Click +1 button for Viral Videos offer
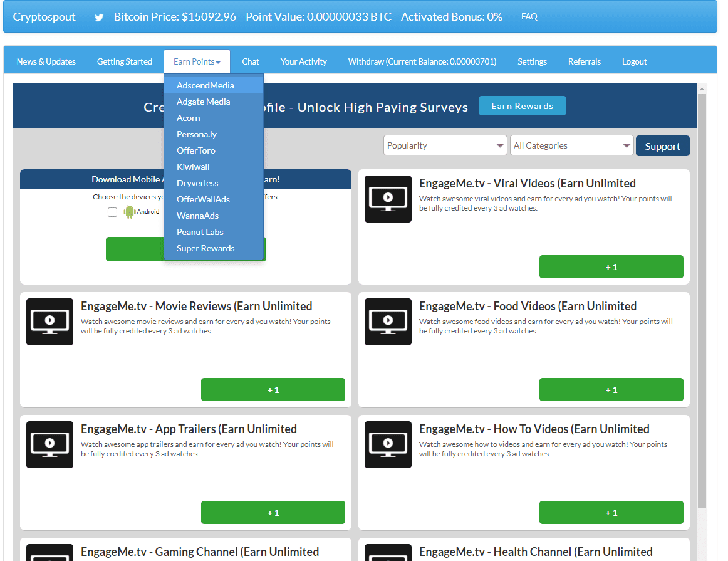728x561 pixels. pyautogui.click(x=611, y=267)
